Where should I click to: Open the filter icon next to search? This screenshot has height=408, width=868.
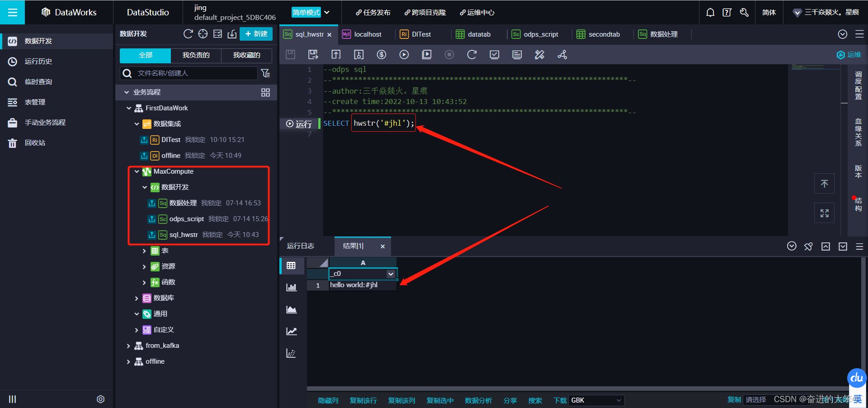point(266,73)
